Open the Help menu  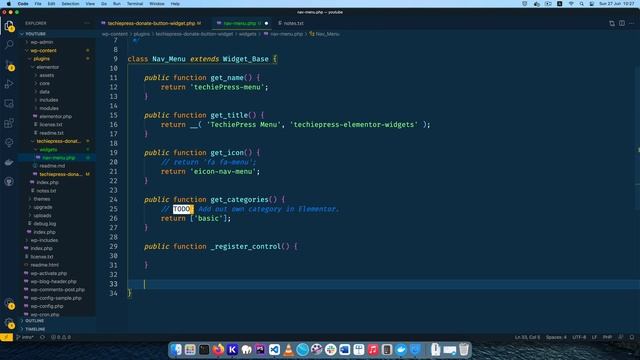click(x=175, y=4)
